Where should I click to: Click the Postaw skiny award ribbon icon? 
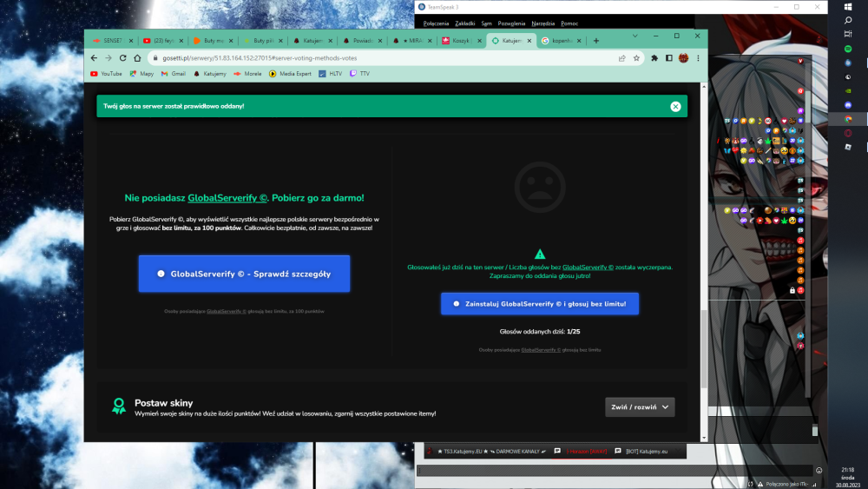118,406
